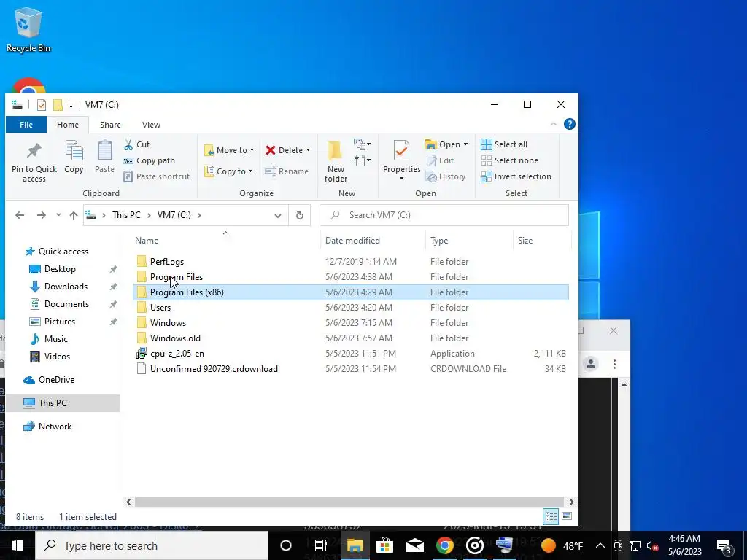
Task: Open the File menu
Action: click(x=26, y=125)
